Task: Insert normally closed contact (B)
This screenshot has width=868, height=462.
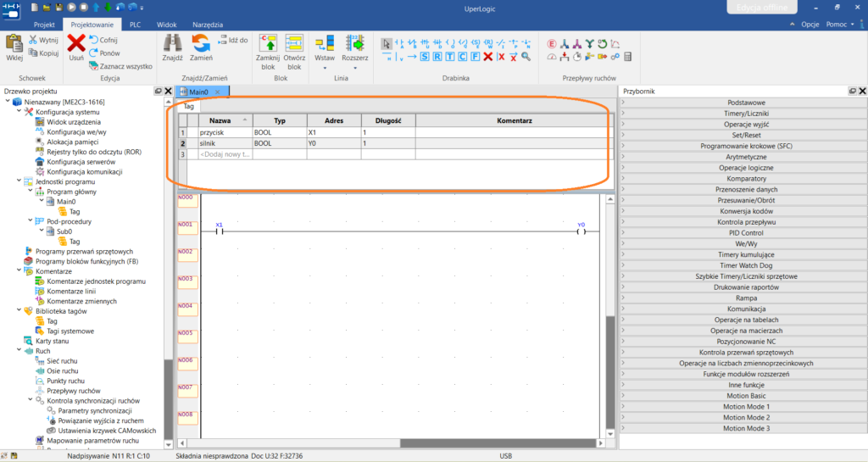Action: click(412, 43)
